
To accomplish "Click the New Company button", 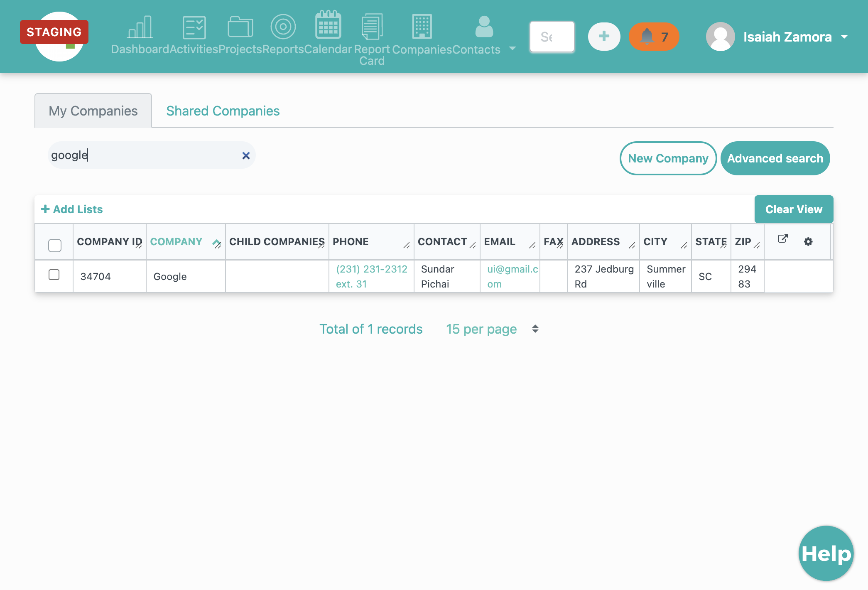I will [x=668, y=158].
